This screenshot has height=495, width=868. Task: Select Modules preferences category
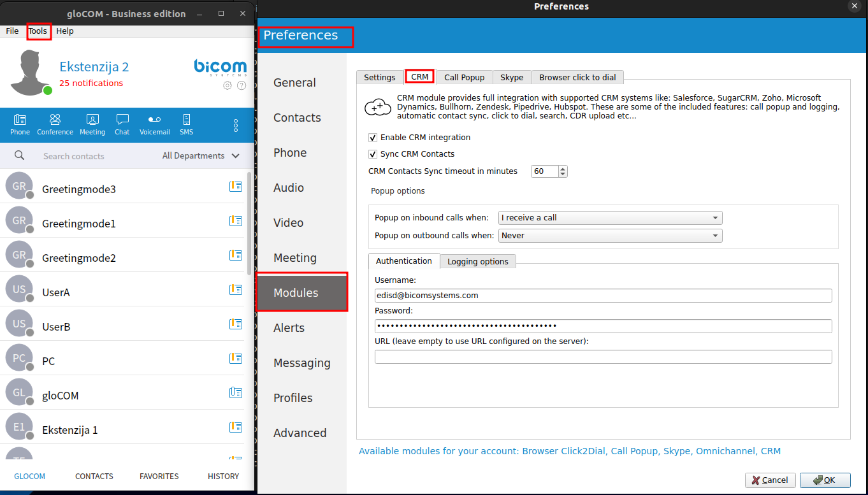tap(301, 293)
